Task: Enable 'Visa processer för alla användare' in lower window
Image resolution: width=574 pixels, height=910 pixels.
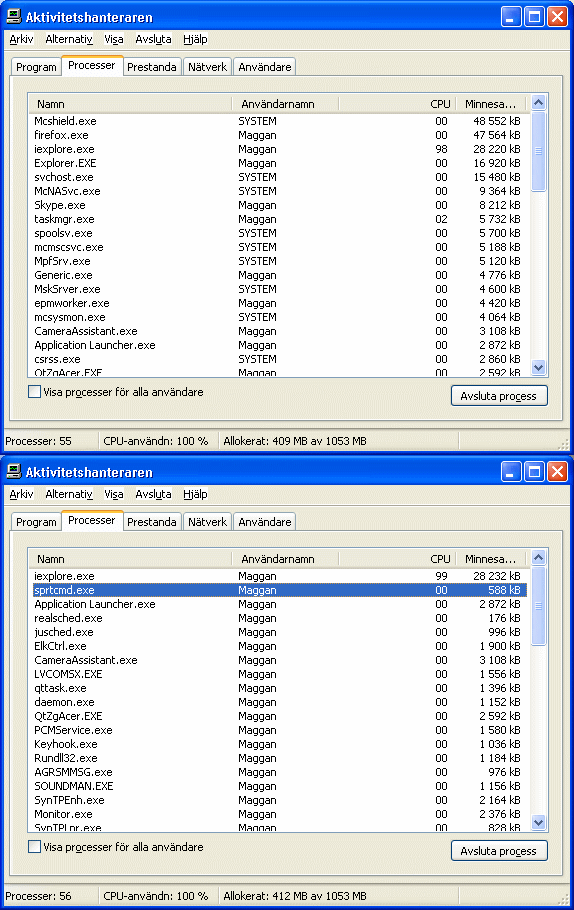Action: (35, 847)
